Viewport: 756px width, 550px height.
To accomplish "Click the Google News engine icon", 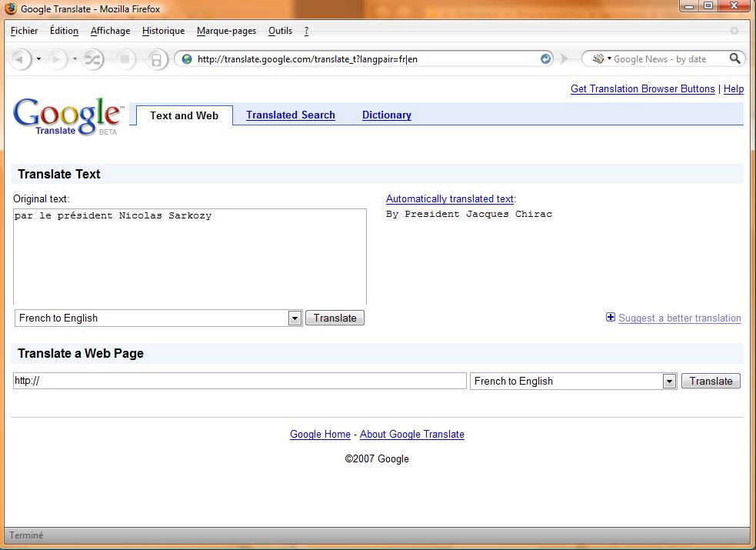I will click(599, 58).
